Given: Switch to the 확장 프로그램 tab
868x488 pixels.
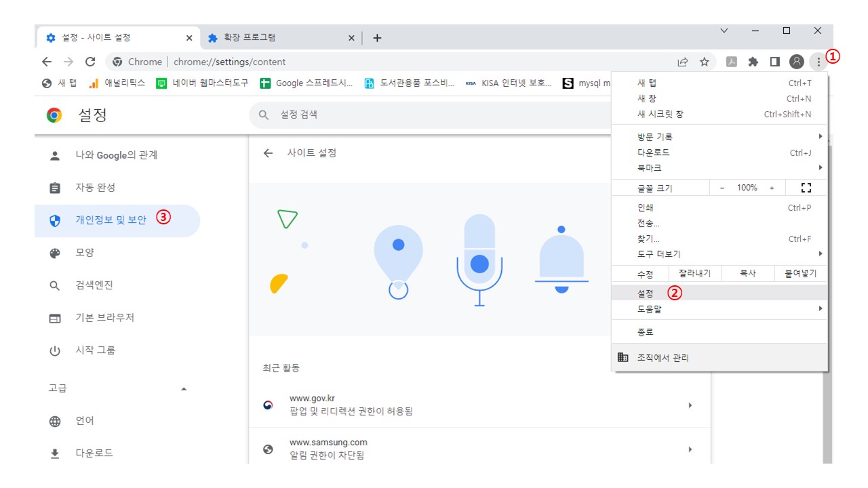Looking at the screenshot, I should [x=281, y=38].
